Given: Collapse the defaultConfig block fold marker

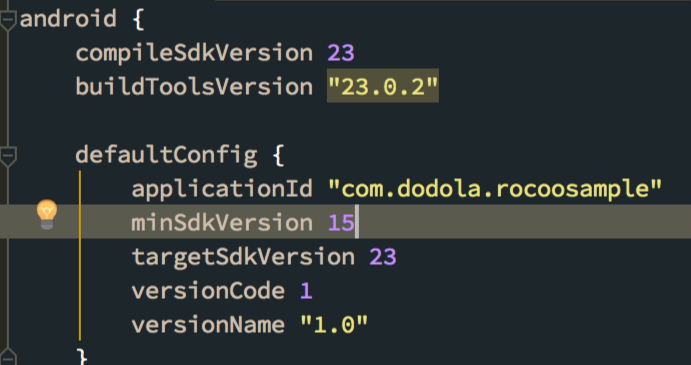Looking at the screenshot, I should (8, 157).
